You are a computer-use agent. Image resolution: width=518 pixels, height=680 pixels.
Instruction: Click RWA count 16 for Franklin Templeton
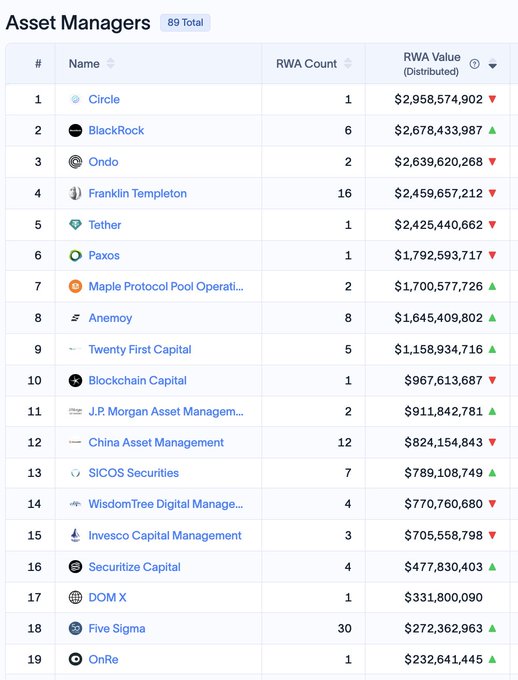(x=345, y=193)
